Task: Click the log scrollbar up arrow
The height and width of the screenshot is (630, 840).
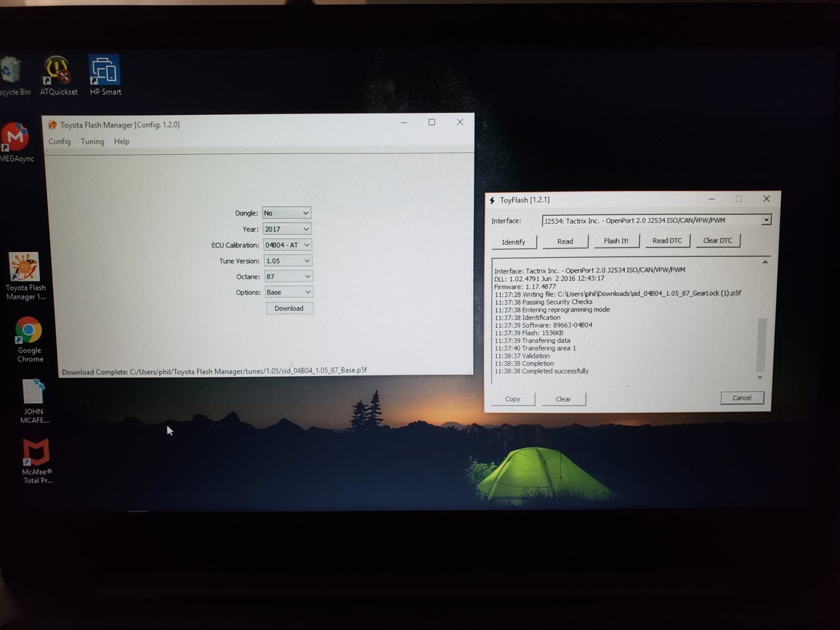Action: tap(765, 262)
